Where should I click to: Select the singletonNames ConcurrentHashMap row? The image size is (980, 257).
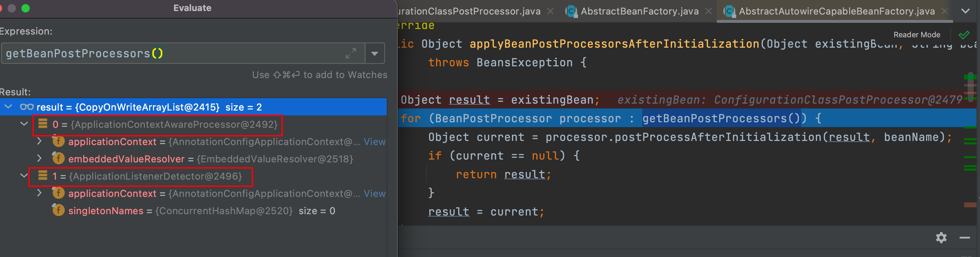click(193, 211)
